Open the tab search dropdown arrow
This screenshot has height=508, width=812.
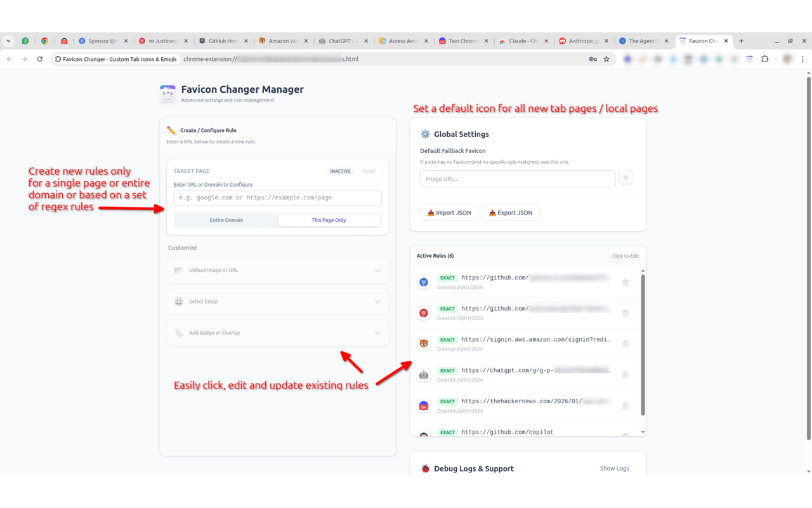[x=8, y=41]
